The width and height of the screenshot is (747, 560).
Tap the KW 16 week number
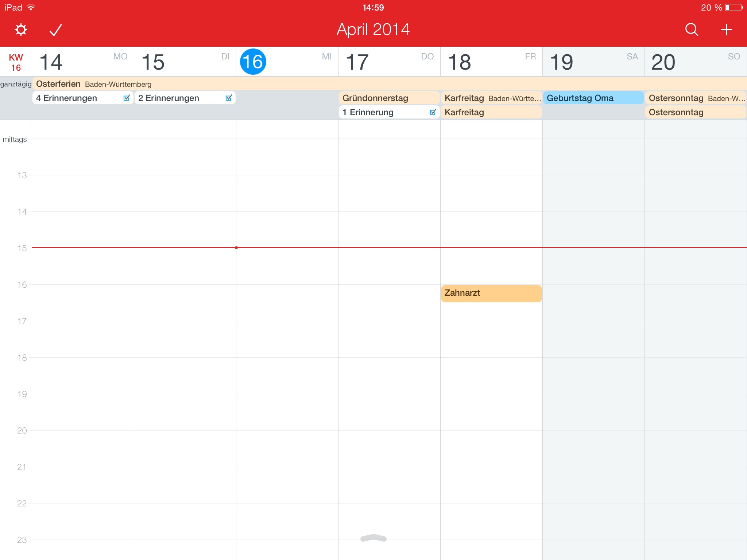(x=16, y=62)
